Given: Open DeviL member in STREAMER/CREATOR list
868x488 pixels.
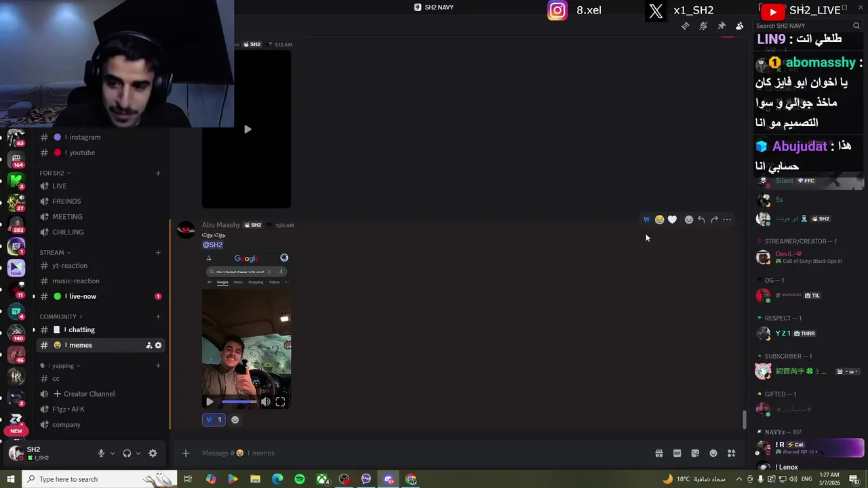Looking at the screenshot, I should 809,258.
